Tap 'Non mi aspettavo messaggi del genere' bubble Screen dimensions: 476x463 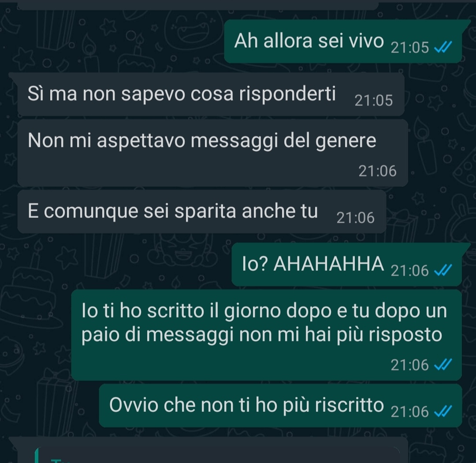pyautogui.click(x=212, y=153)
